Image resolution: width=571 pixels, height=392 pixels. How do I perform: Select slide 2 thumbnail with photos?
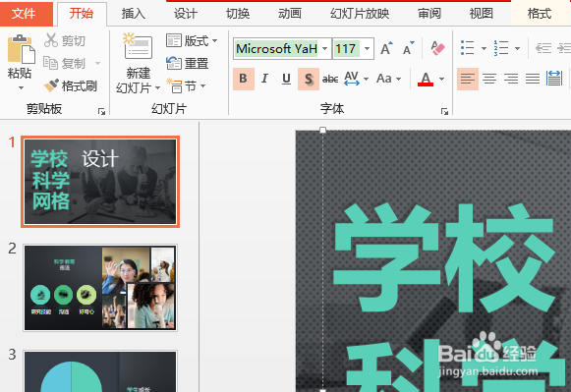pos(100,288)
